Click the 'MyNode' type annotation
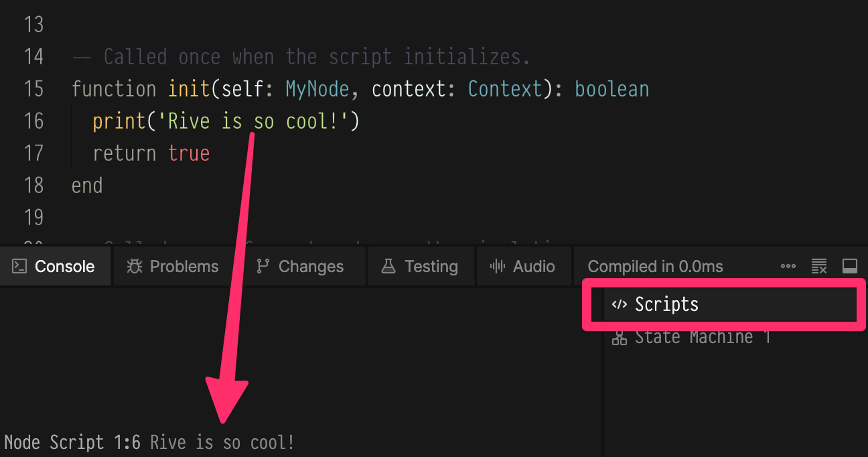 pyautogui.click(x=317, y=89)
